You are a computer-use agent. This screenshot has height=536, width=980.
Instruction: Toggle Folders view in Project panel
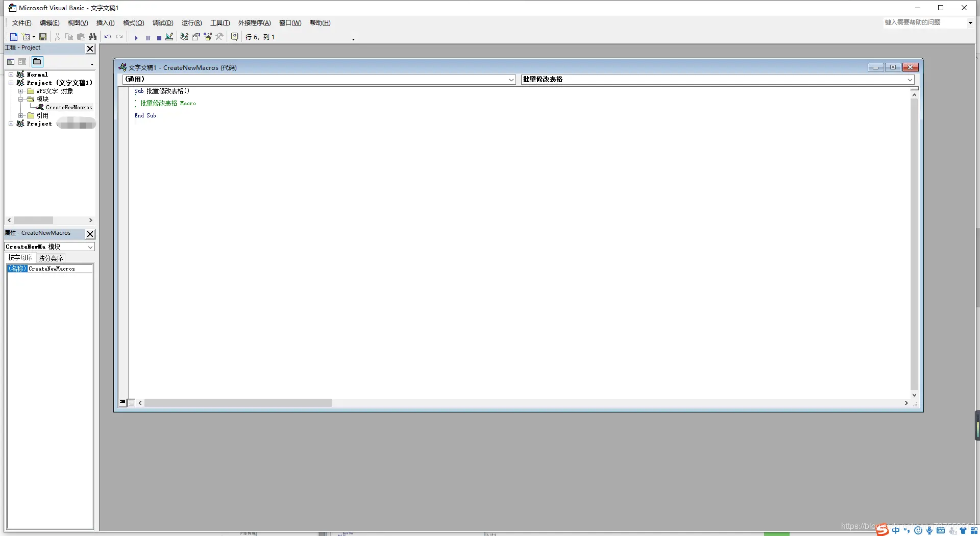(x=37, y=62)
